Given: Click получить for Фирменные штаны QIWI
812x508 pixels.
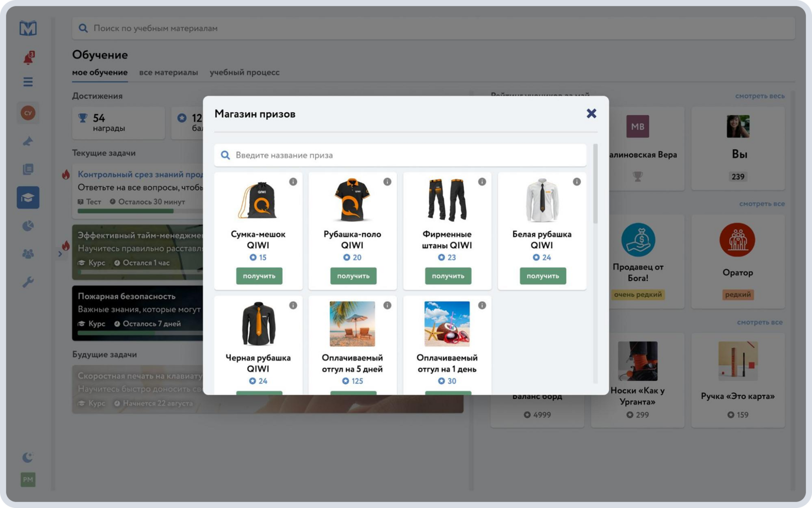Looking at the screenshot, I should (x=448, y=276).
